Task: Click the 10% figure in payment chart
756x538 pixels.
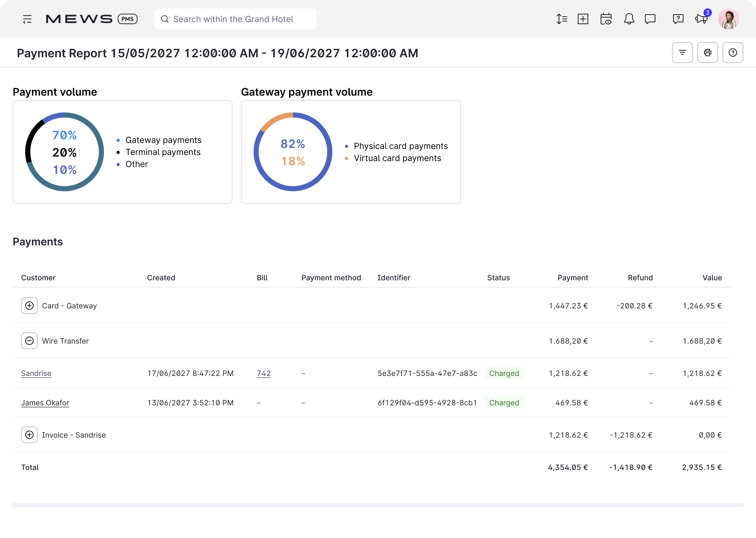Action: coord(65,170)
